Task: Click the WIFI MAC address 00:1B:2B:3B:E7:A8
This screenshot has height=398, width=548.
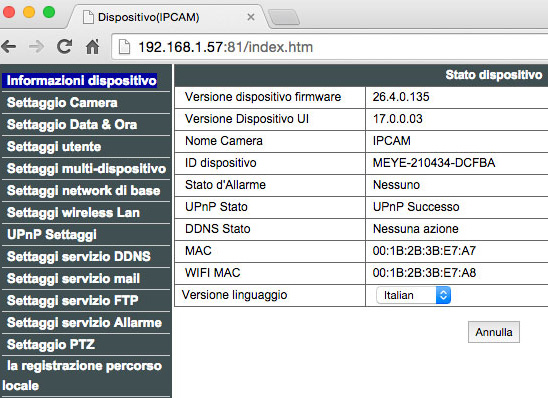Action: (424, 273)
